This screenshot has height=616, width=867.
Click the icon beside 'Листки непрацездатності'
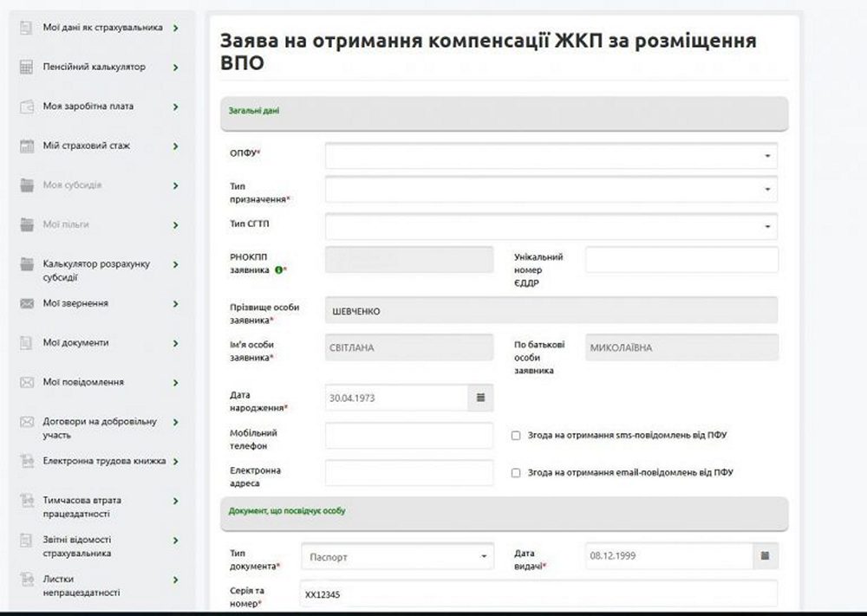pyautogui.click(x=26, y=580)
